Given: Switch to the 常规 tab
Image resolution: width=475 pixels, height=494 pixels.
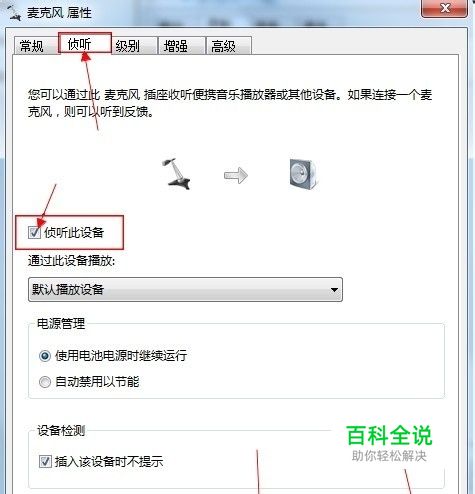Looking at the screenshot, I should (x=34, y=46).
